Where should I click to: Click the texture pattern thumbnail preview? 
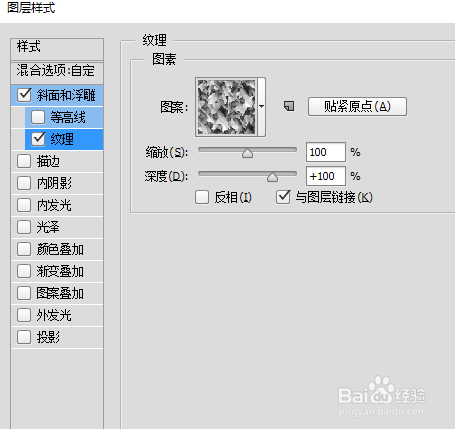[227, 107]
